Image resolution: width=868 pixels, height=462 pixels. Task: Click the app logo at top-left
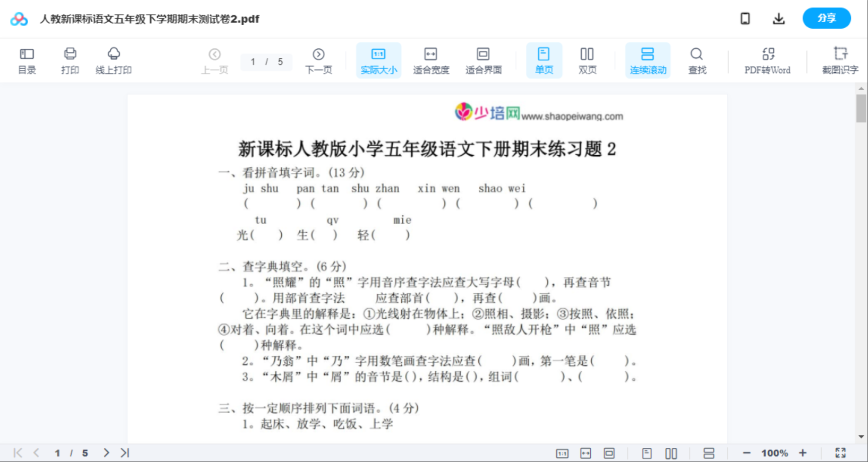click(x=19, y=19)
